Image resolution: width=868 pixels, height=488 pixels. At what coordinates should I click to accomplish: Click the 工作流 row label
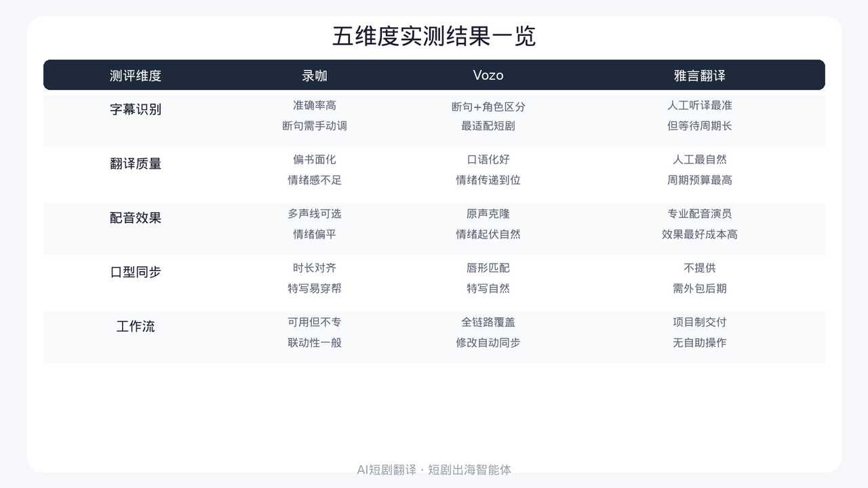pos(136,326)
